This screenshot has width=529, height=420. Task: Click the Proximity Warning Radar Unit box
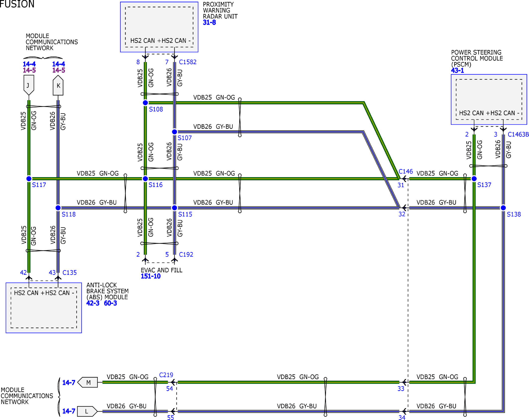(x=159, y=27)
